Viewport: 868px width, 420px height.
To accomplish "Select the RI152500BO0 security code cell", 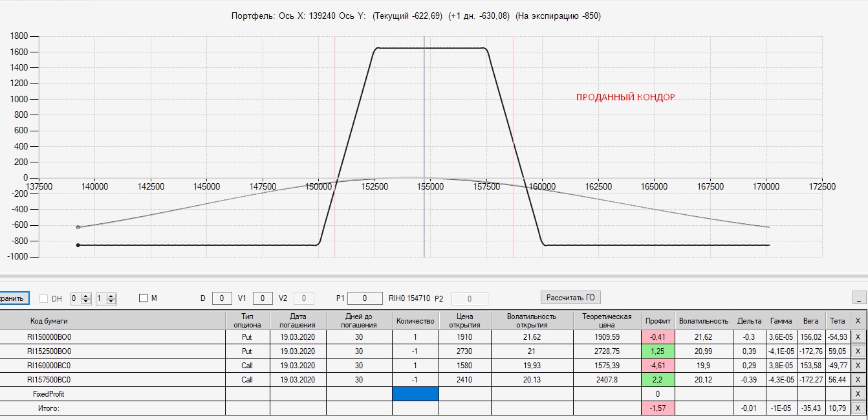I will point(113,351).
